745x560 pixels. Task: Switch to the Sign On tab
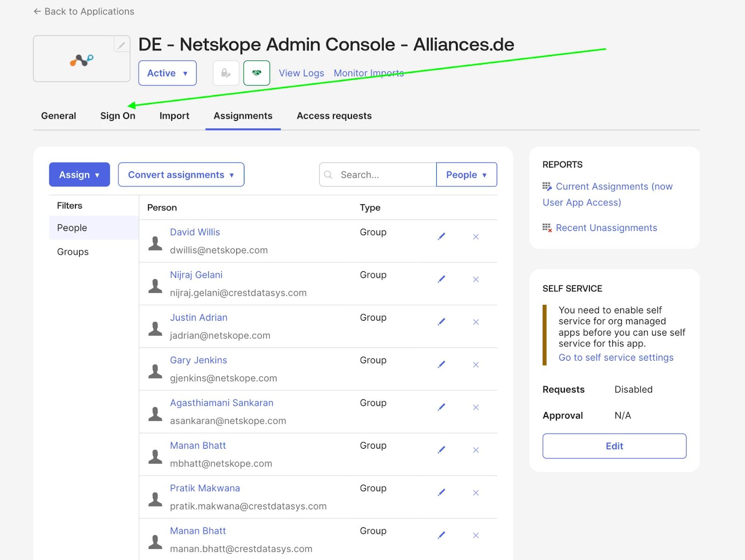tap(118, 115)
